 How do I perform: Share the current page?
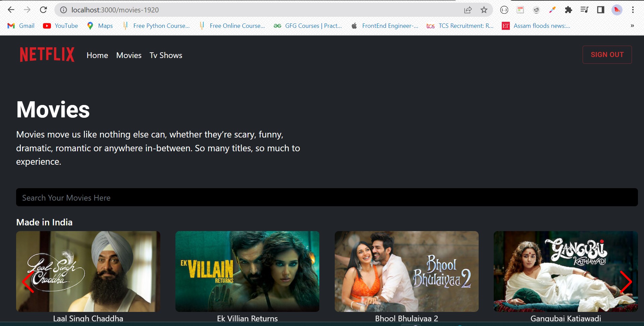click(x=468, y=10)
